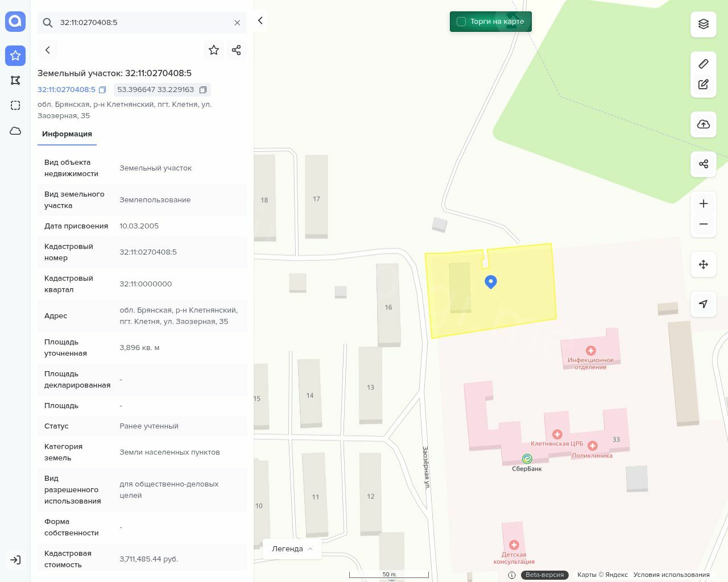Click the map layers icon
The width and height of the screenshot is (728, 582).
point(704,24)
